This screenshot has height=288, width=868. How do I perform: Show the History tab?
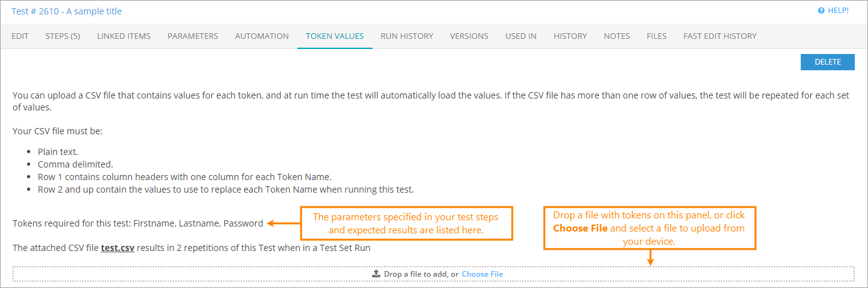[x=570, y=36]
